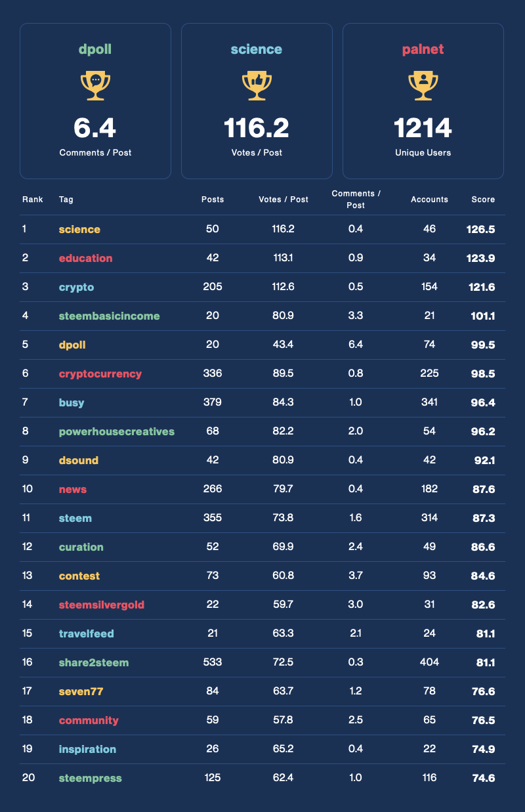
Task: Select the 126.5 score of science
Action: point(481,229)
